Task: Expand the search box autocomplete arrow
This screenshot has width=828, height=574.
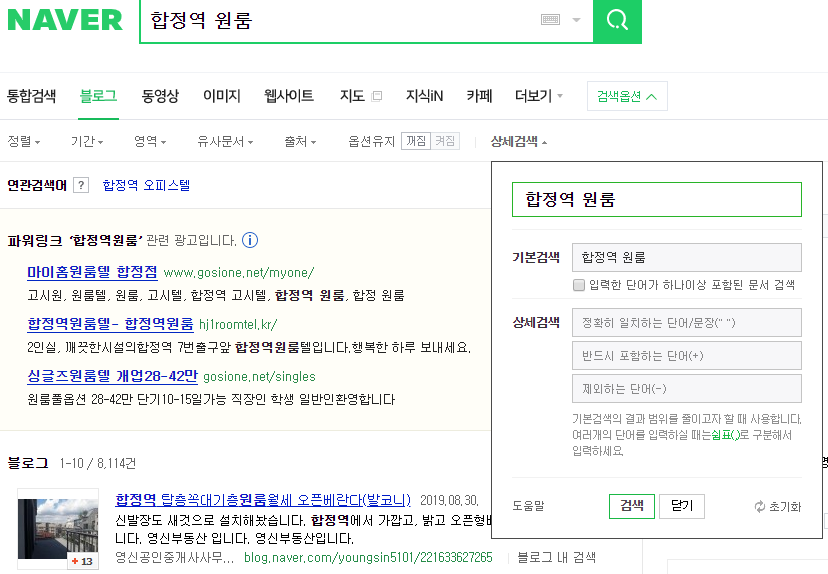Action: point(577,20)
